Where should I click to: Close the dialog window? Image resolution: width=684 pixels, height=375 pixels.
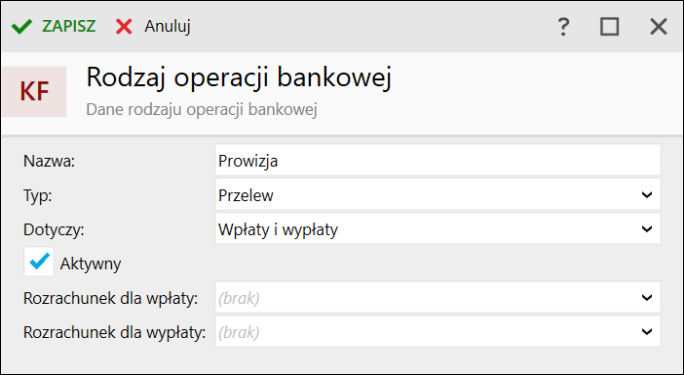[658, 27]
